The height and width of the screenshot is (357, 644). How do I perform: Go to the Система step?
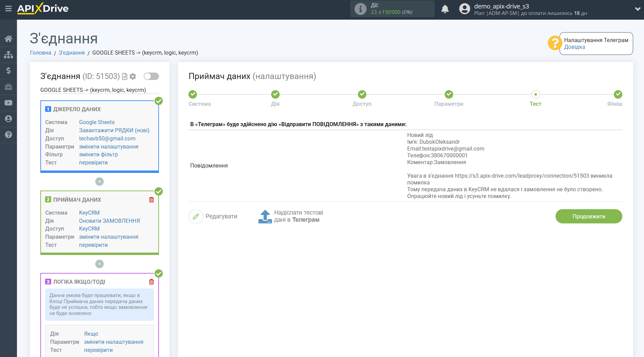(193, 94)
